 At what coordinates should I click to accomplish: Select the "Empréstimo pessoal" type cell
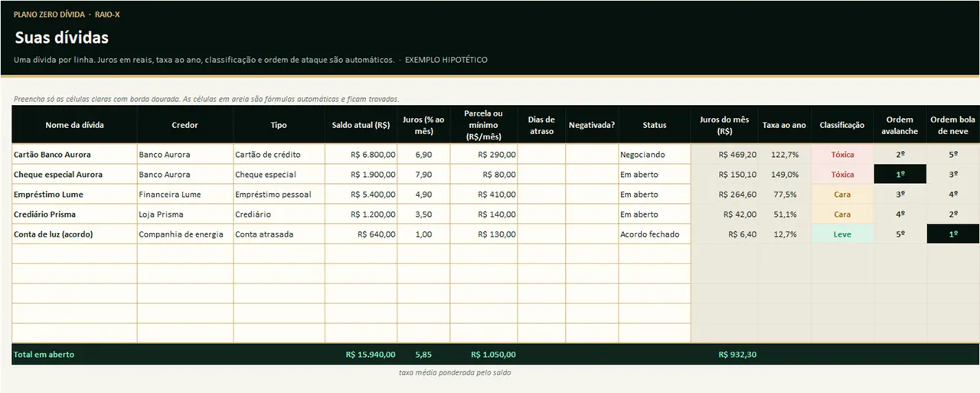pos(279,194)
